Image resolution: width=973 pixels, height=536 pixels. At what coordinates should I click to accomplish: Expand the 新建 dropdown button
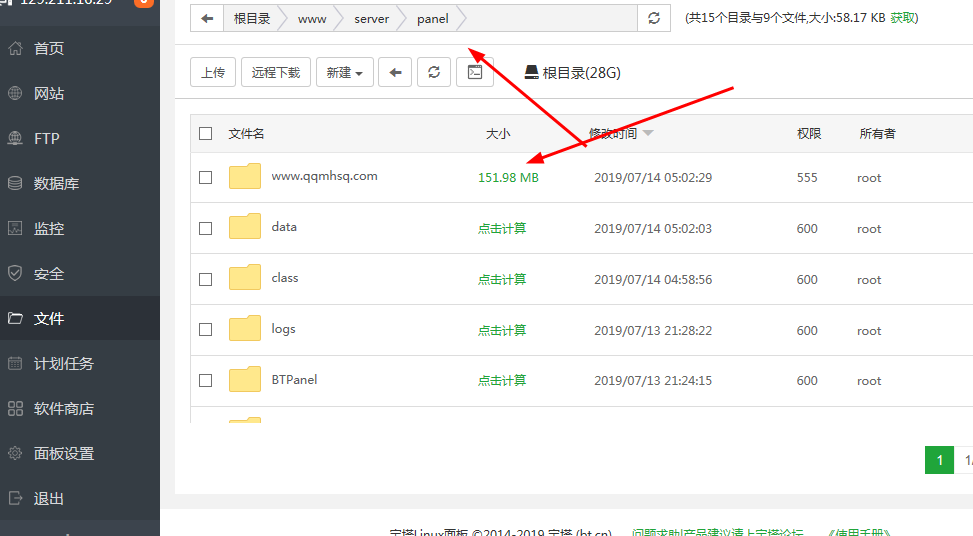(344, 73)
